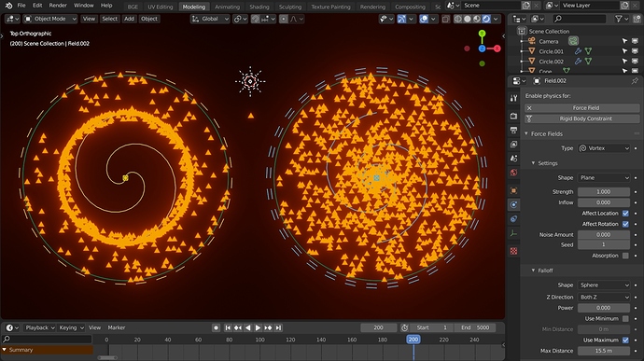Toggle proportional editing in header
The image size is (644, 361).
(x=284, y=19)
